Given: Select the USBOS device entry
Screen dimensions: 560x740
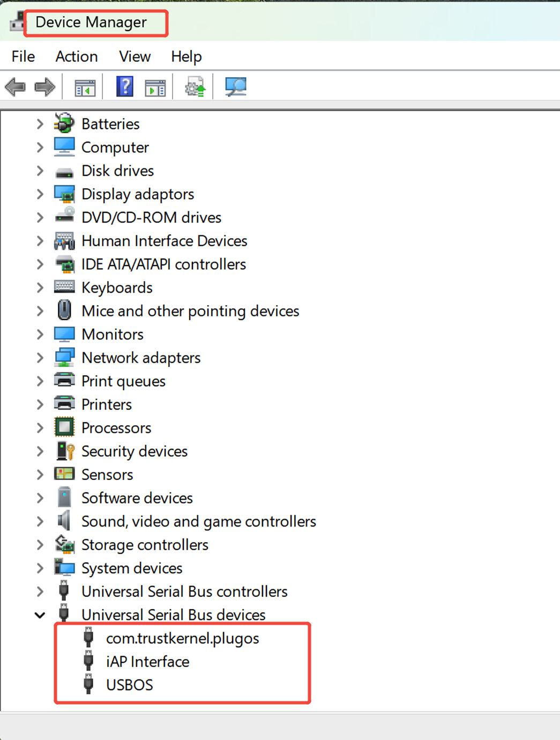Looking at the screenshot, I should pos(129,685).
